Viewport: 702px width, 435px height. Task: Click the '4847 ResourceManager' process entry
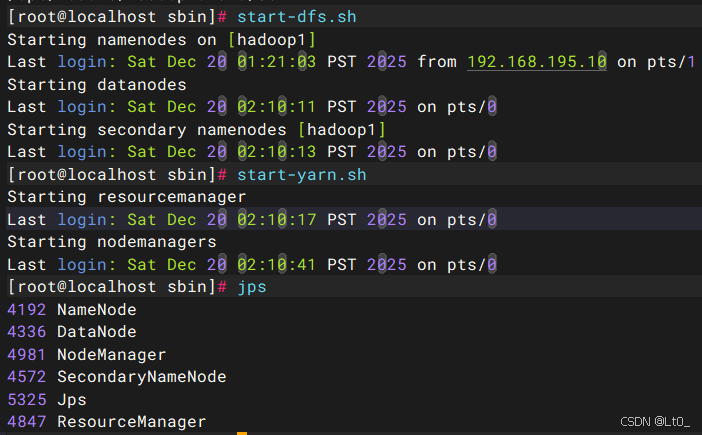click(107, 422)
